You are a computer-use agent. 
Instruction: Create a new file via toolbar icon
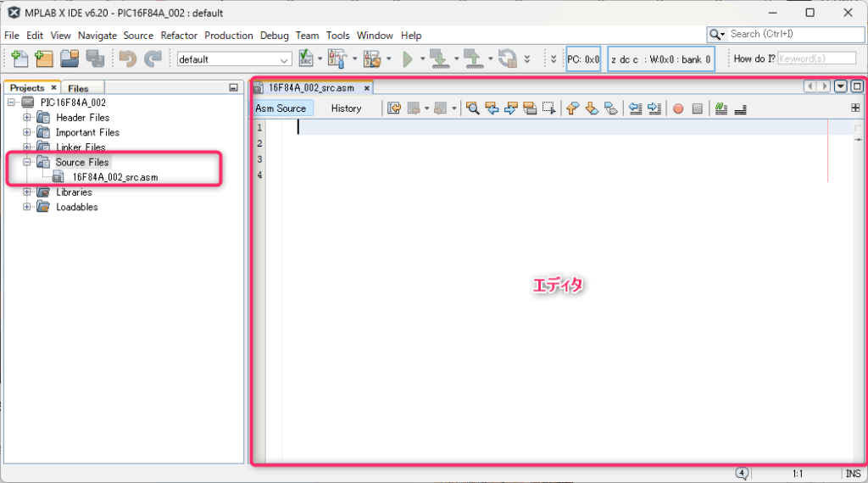(x=19, y=58)
